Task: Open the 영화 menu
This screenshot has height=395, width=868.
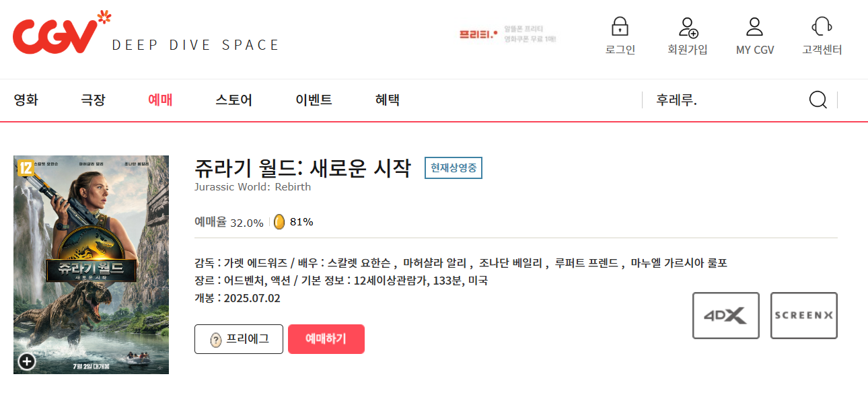Action: (26, 100)
